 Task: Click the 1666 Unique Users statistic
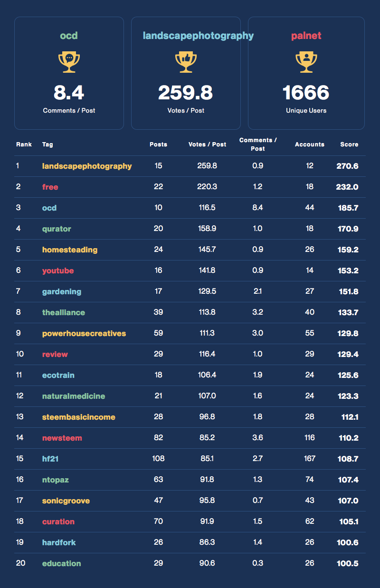coord(306,93)
